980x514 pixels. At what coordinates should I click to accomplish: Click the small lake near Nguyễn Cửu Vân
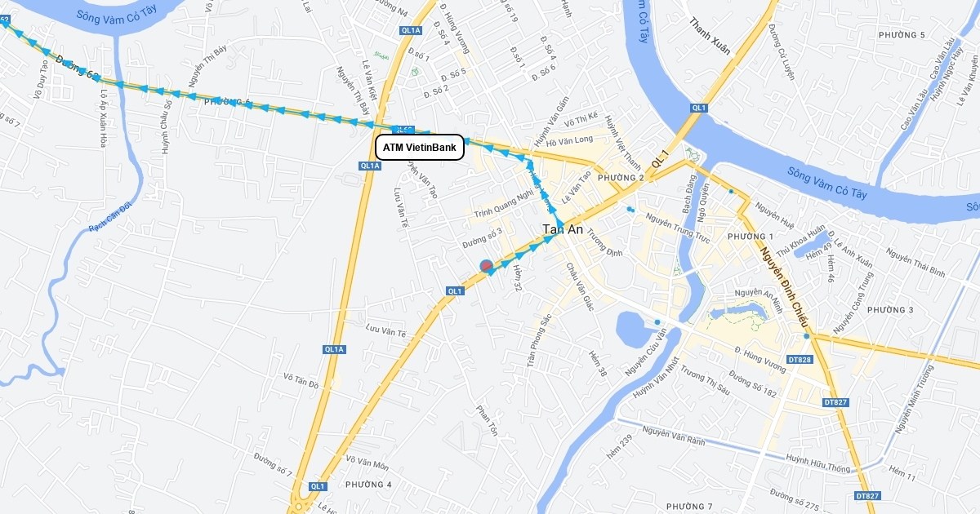(635, 330)
